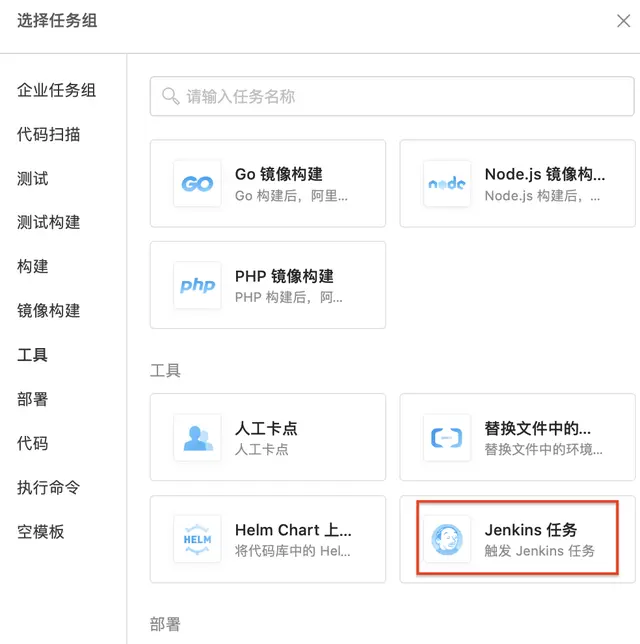Click the 人工卡点 people icon
The image size is (640, 644).
197,438
